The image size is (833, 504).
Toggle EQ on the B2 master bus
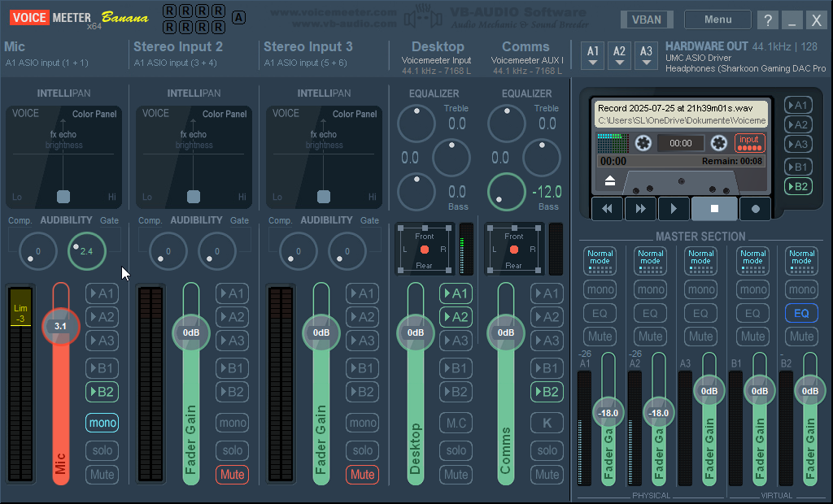801,313
